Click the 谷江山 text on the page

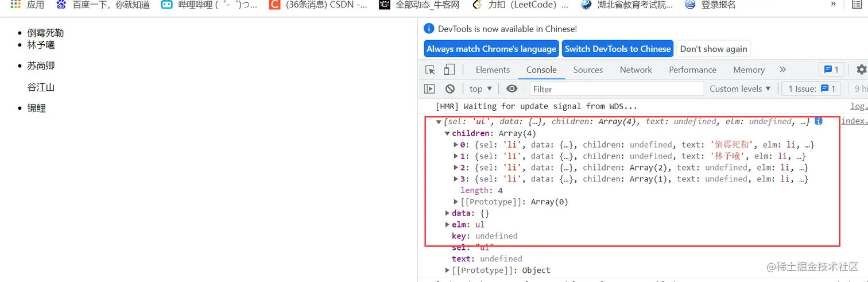41,87
